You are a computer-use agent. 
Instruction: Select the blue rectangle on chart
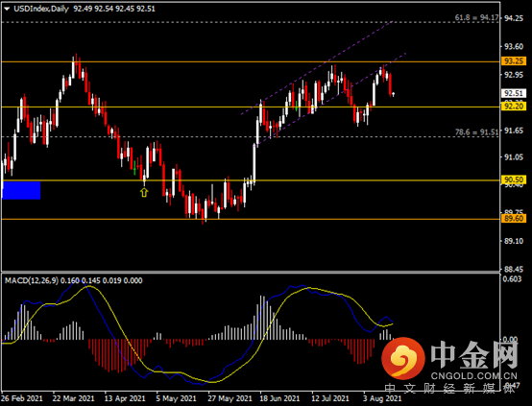[21, 190]
